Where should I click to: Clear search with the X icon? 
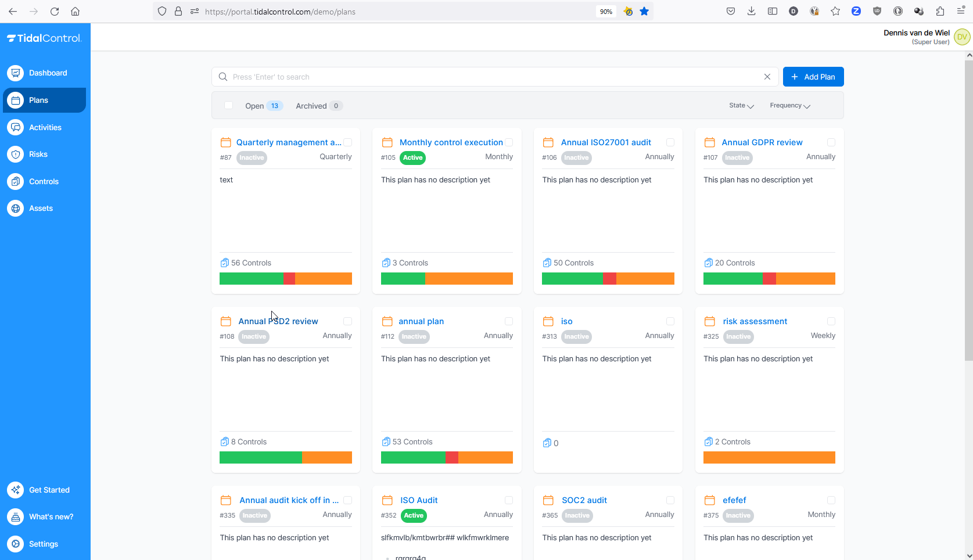767,77
